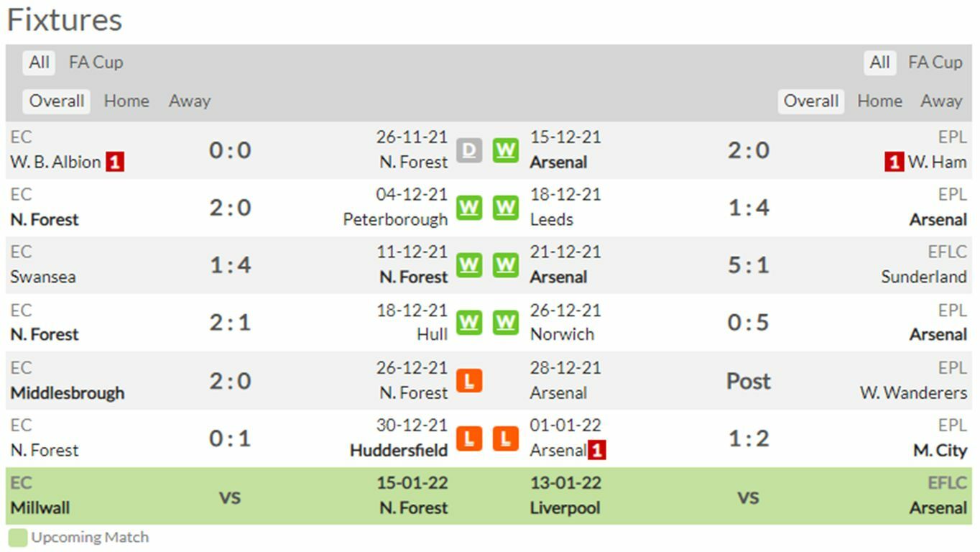Click the green W badge beside Peterborough
Image resolution: width=980 pixels, height=552 pixels.
pyautogui.click(x=469, y=208)
